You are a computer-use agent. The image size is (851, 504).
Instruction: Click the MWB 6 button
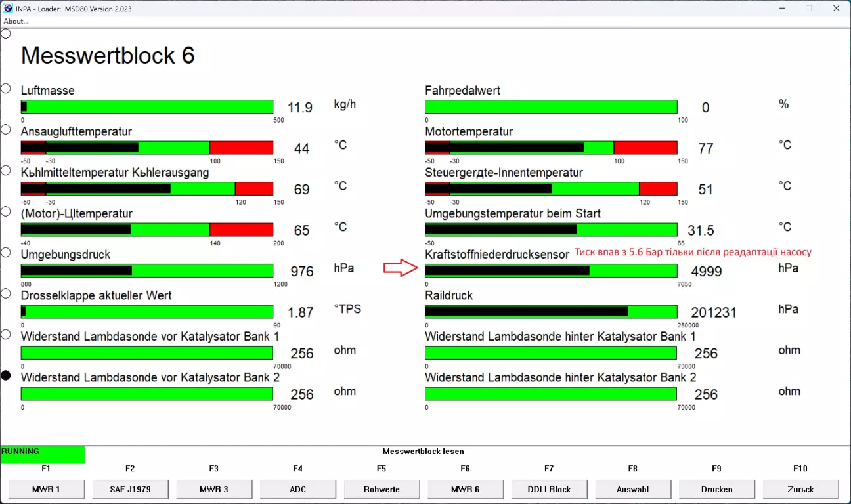[466, 489]
